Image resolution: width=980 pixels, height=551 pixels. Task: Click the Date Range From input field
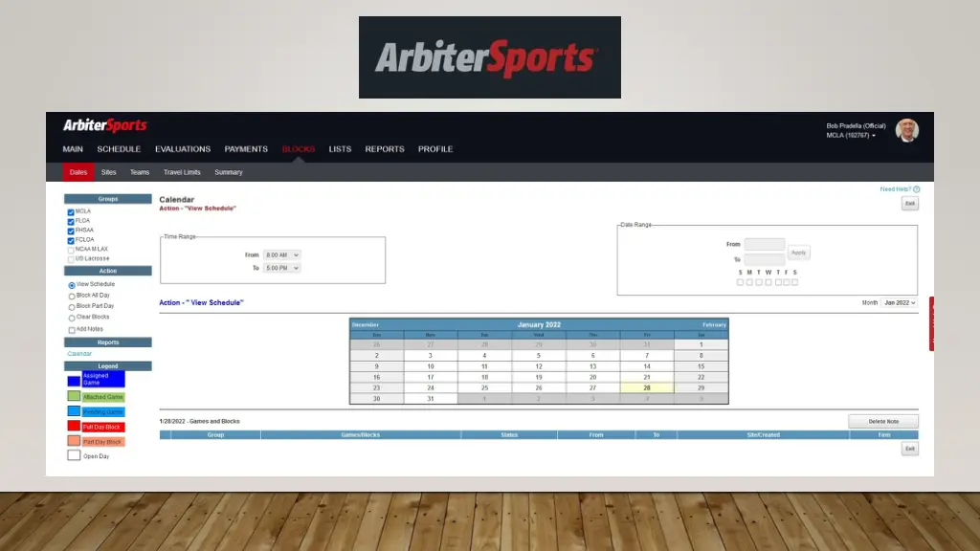pyautogui.click(x=764, y=245)
